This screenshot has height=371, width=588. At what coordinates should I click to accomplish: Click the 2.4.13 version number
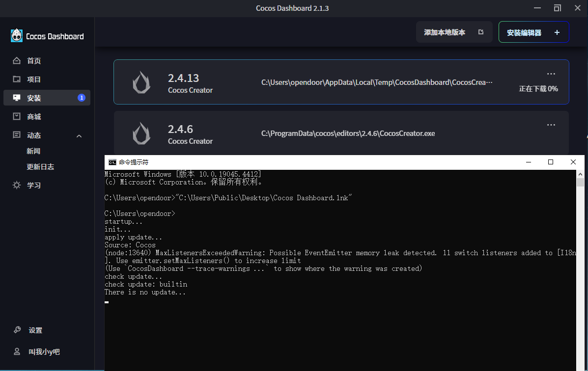coord(183,78)
